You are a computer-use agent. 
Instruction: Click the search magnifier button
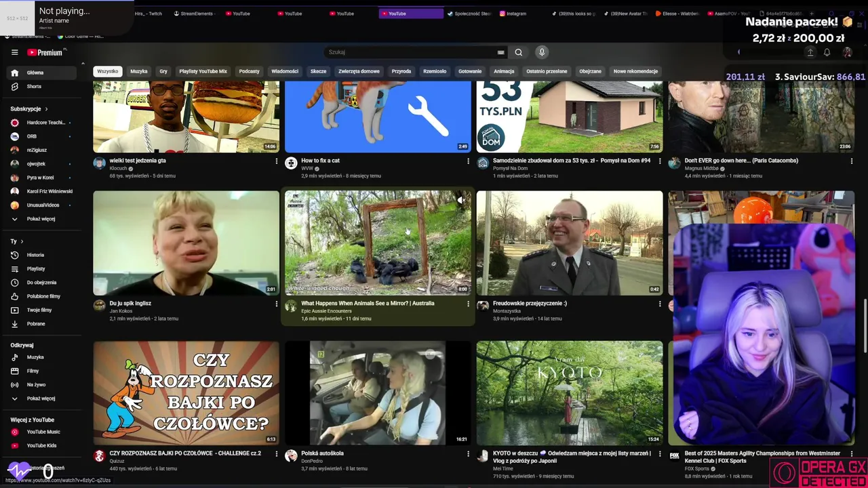(x=518, y=52)
